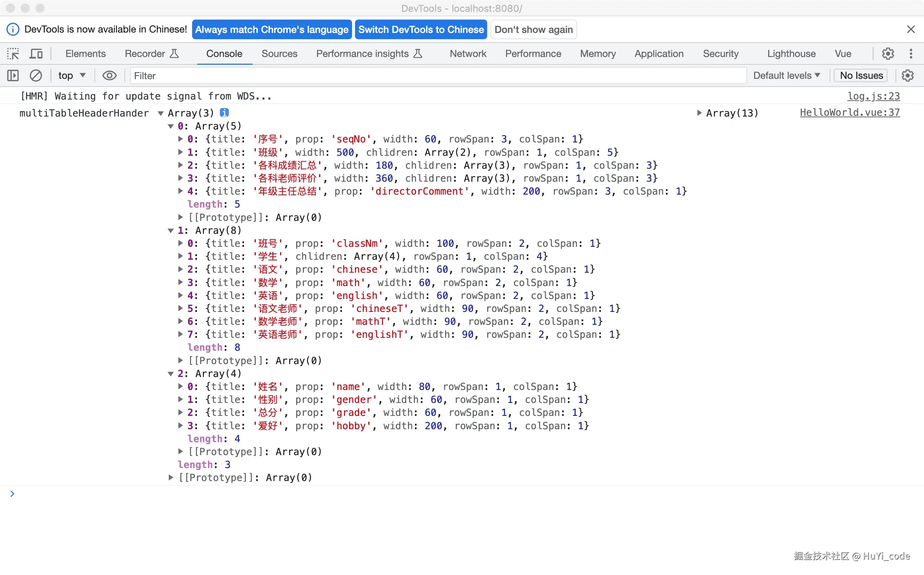924x575 pixels.
Task: Switch to the Network tab
Action: point(468,54)
